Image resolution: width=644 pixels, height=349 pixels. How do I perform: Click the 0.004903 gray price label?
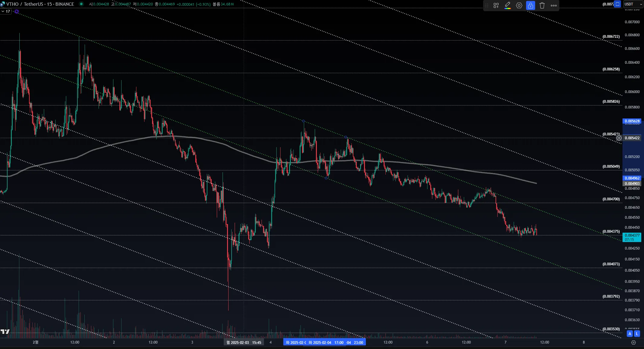(632, 184)
